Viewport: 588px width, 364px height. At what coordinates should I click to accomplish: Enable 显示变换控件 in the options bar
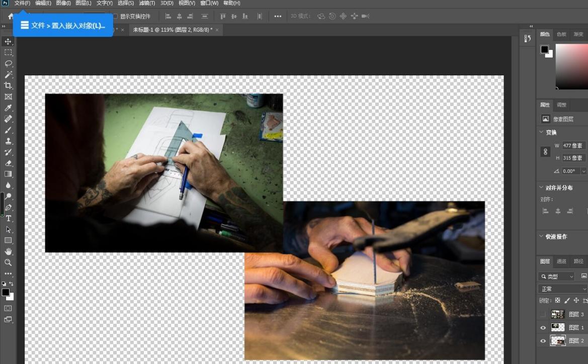115,16
